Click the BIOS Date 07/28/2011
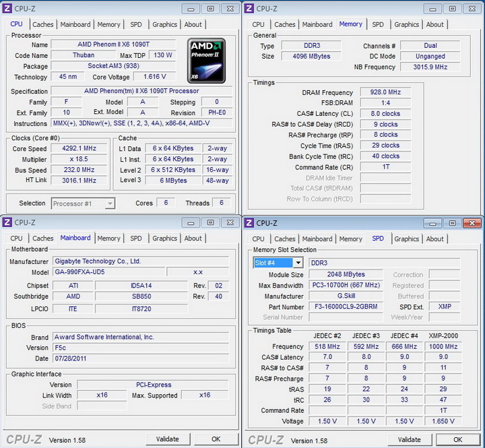 point(141,358)
